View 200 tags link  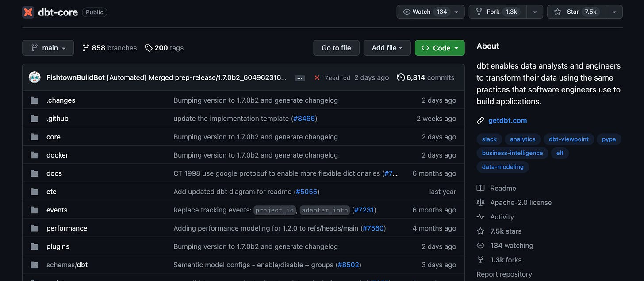pyautogui.click(x=164, y=48)
